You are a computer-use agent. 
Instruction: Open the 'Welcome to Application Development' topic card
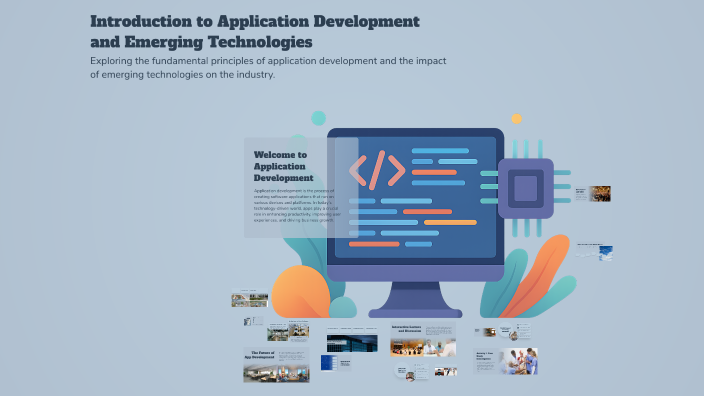click(x=301, y=187)
